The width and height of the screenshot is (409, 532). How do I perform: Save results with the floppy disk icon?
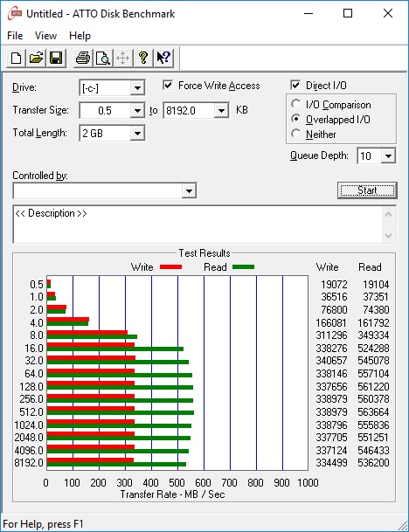56,58
